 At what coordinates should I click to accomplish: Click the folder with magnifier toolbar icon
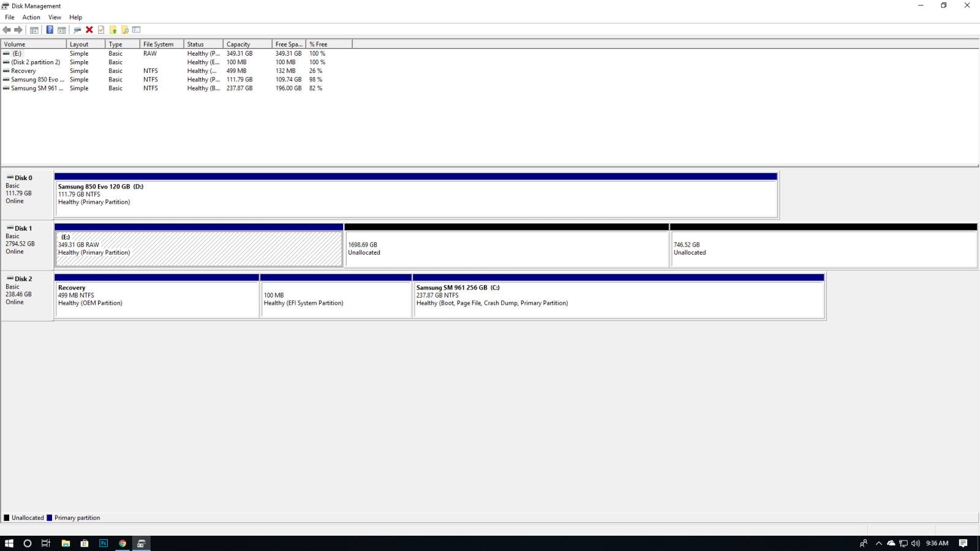(x=125, y=29)
